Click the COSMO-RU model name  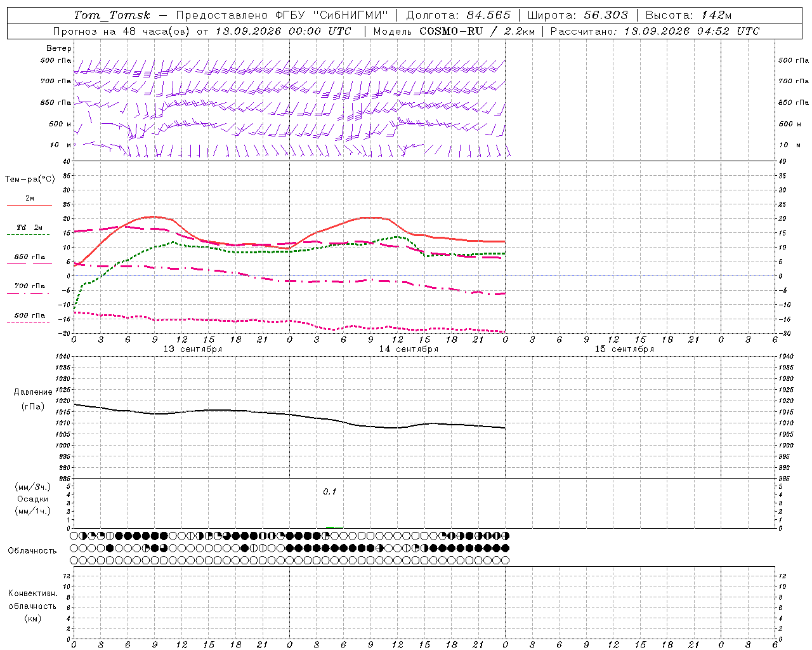[x=452, y=31]
